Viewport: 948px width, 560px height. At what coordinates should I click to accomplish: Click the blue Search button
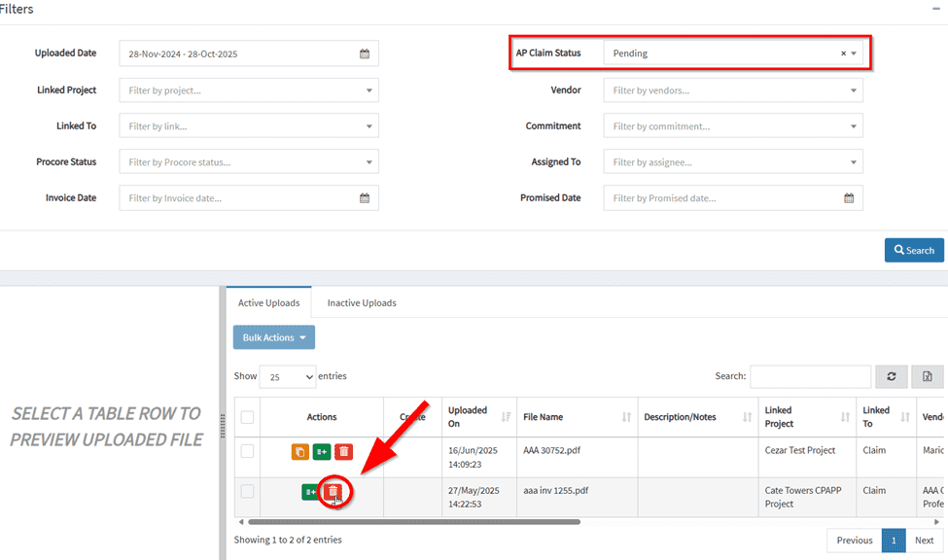(x=913, y=250)
